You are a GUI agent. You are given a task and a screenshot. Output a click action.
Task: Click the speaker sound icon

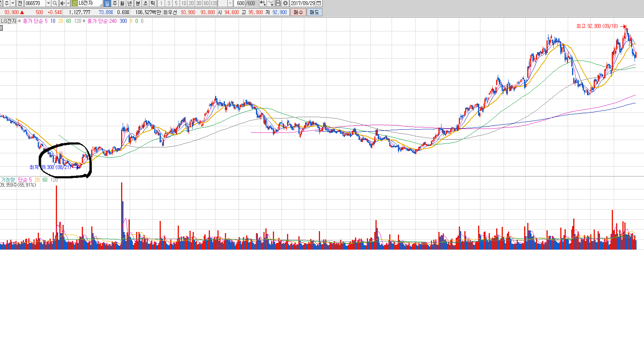click(x=63, y=3)
